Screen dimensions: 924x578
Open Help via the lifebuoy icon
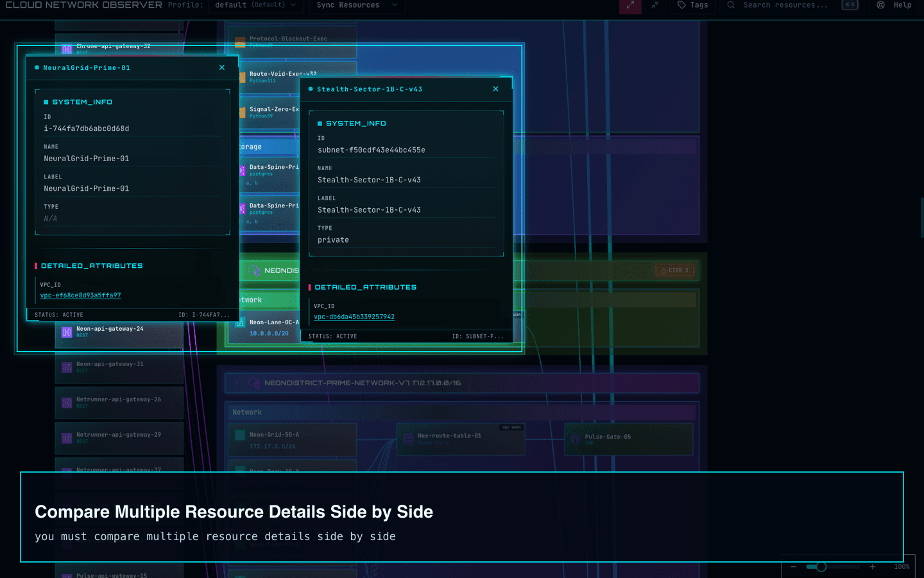880,6
